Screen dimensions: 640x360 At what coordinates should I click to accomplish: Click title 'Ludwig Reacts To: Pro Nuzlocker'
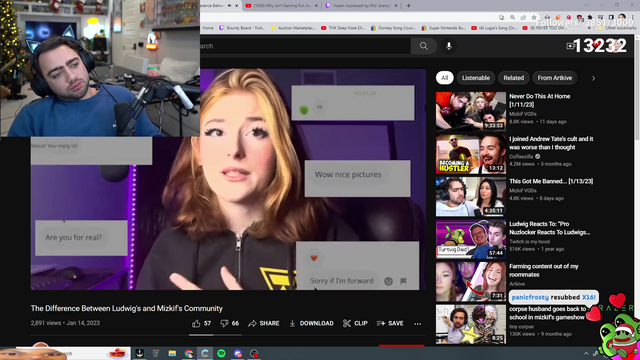(x=549, y=228)
